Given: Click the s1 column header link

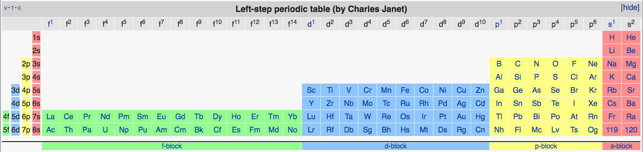Looking at the screenshot, I should (x=612, y=24).
